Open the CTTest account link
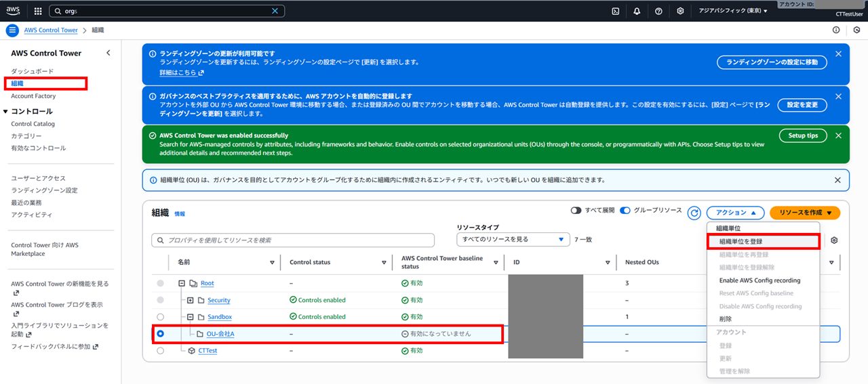This screenshot has height=384, width=868. (x=208, y=351)
